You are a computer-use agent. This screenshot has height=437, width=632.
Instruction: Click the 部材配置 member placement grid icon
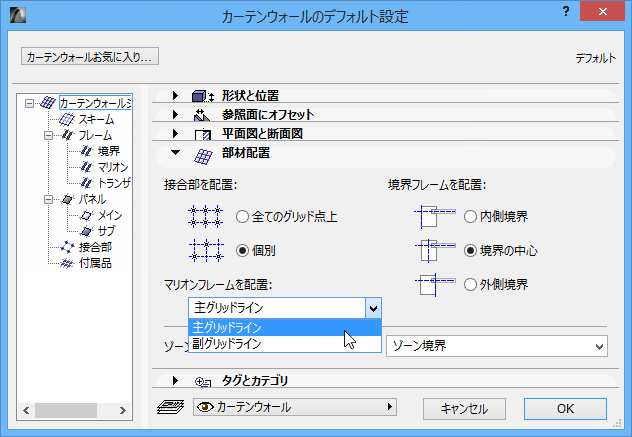203,156
